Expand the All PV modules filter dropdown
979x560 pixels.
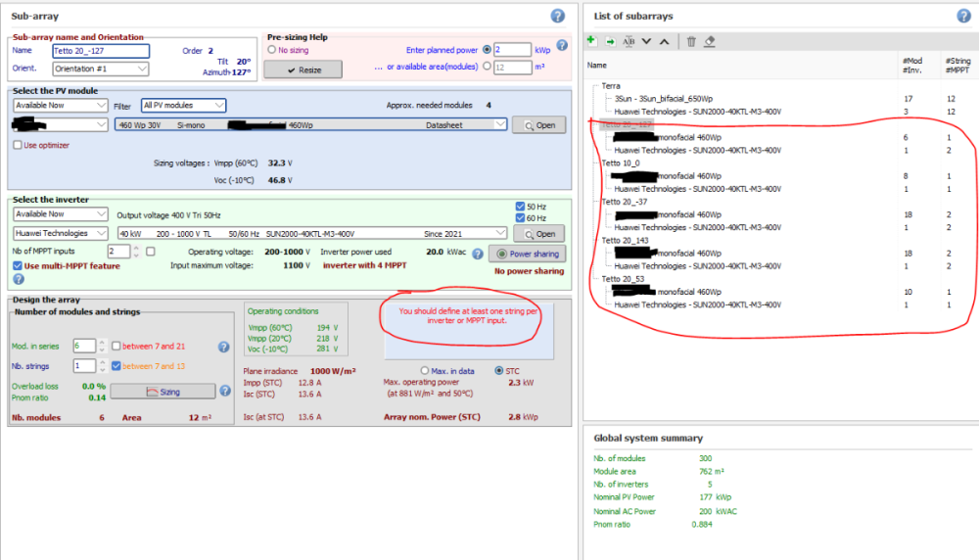(x=183, y=105)
